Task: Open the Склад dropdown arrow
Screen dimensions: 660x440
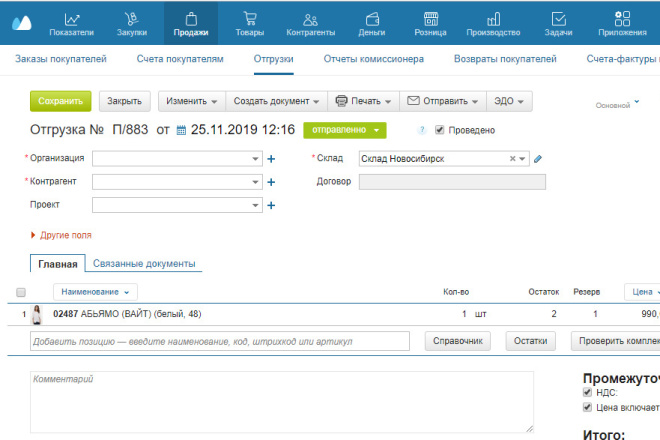Action: (x=522, y=159)
